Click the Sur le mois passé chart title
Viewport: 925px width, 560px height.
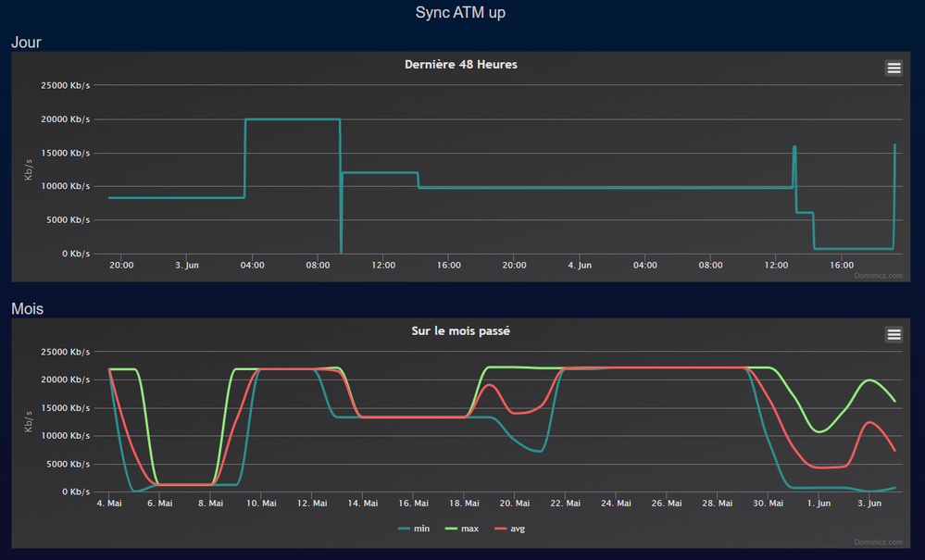460,331
